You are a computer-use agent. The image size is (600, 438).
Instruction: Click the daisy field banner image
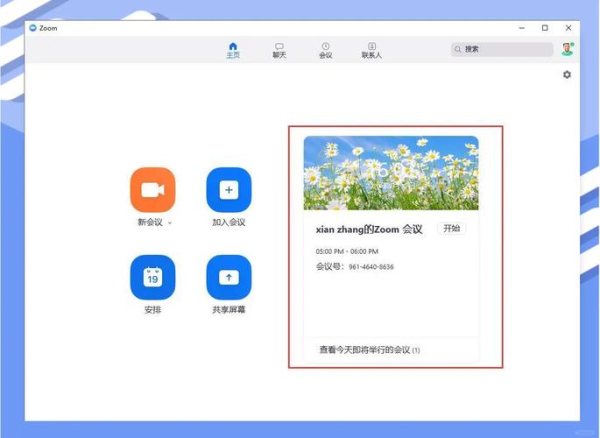(391, 173)
